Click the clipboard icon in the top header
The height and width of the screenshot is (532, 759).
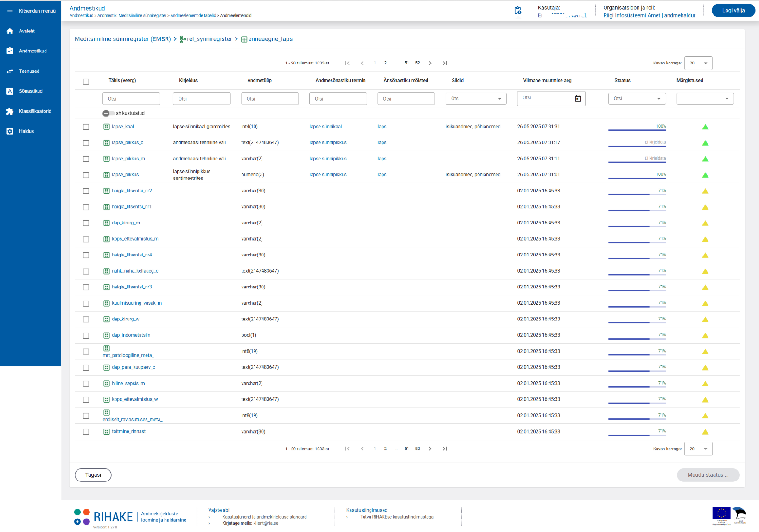coord(517,11)
